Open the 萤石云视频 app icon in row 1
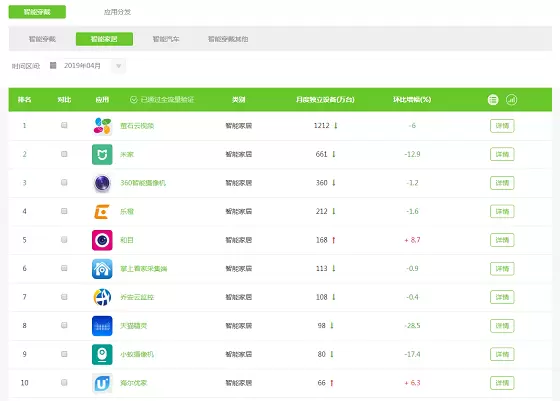Screen dimensions: 560x401 [102, 126]
